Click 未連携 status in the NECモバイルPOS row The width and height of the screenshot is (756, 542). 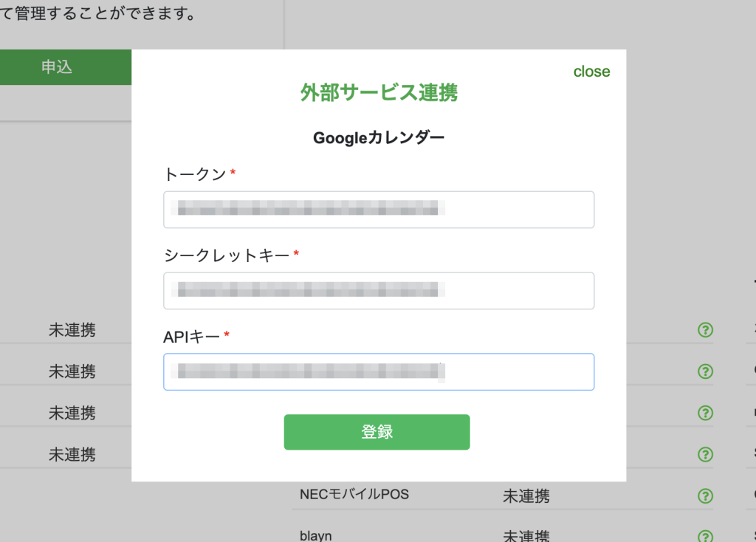[526, 495]
